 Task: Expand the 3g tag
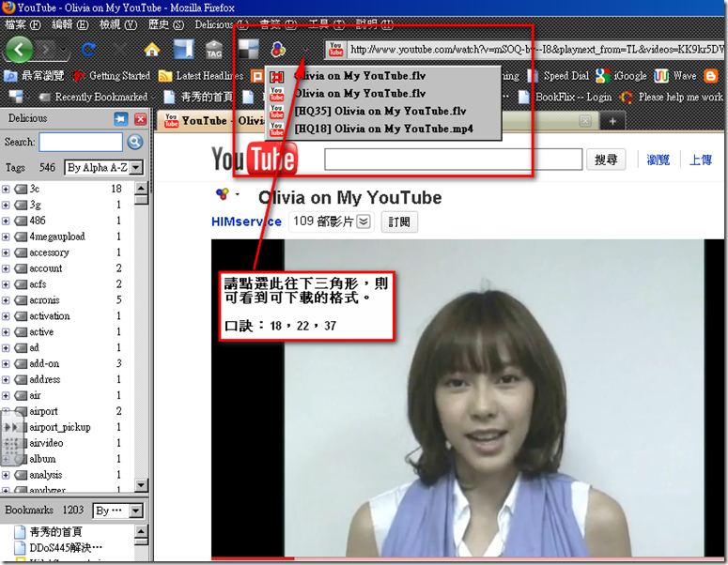(x=6, y=205)
